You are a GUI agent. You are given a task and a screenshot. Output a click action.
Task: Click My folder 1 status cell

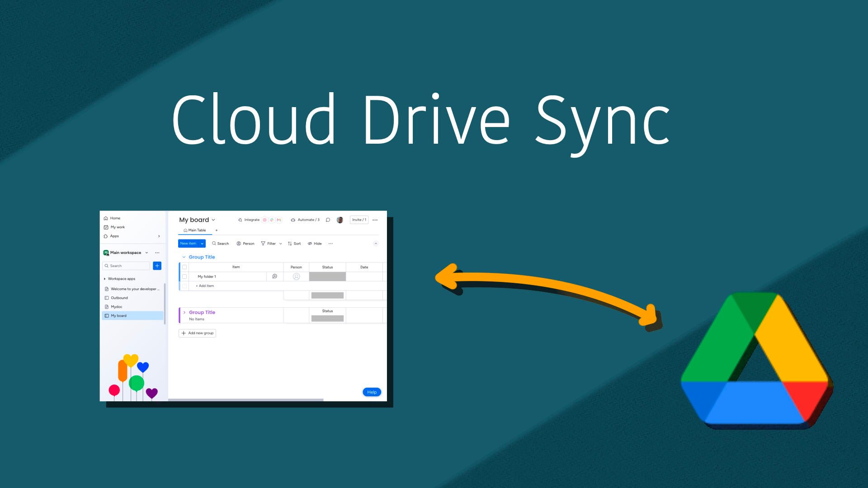(328, 277)
